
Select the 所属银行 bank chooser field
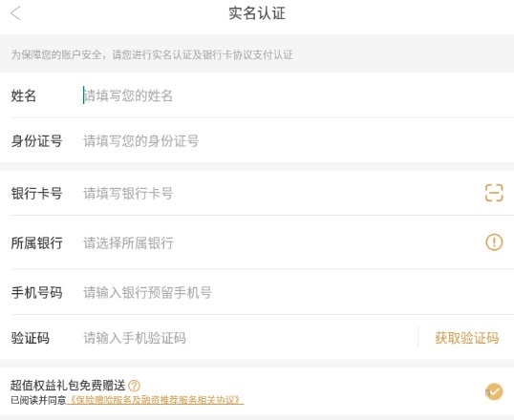(x=282, y=242)
